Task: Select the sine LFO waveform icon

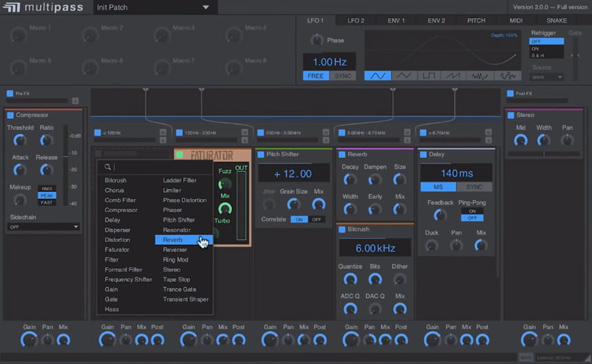Action: coord(377,76)
